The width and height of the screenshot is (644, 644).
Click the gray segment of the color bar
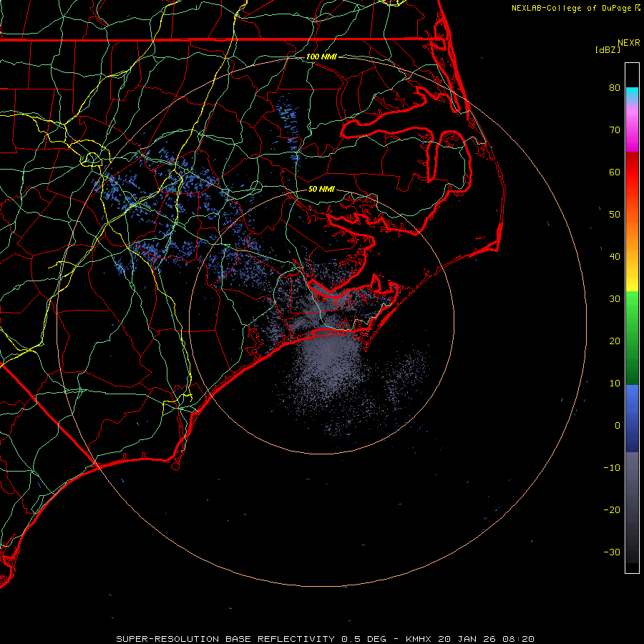[x=632, y=484]
